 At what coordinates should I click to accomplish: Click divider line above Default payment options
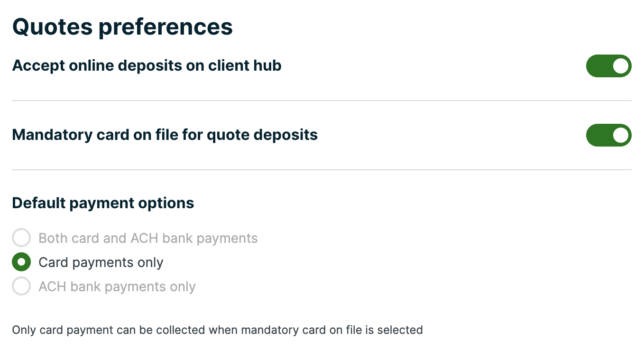(x=322, y=170)
